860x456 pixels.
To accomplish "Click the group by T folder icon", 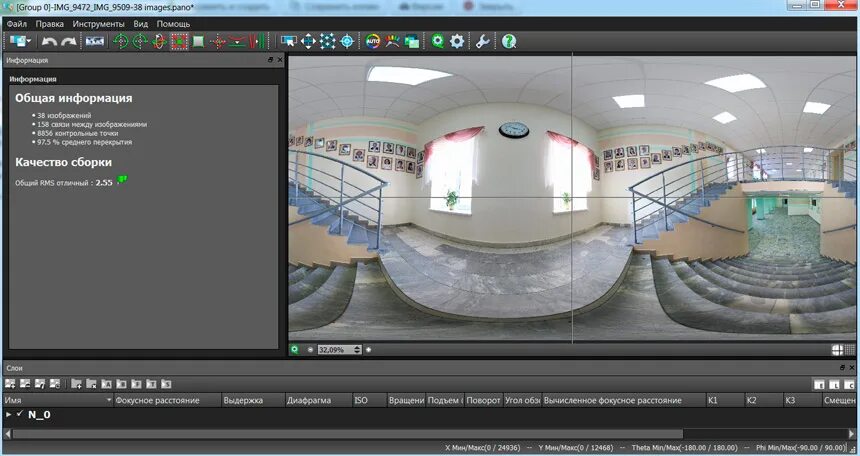I will [151, 384].
